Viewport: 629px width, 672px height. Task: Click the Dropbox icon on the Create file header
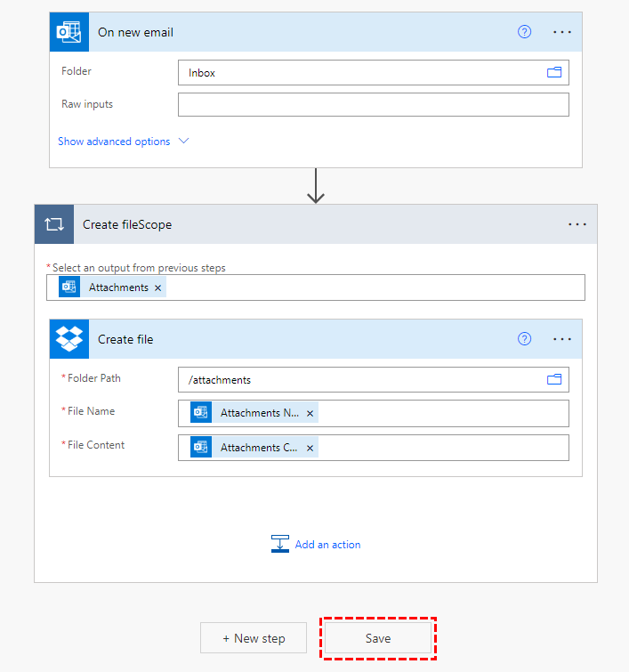click(69, 339)
